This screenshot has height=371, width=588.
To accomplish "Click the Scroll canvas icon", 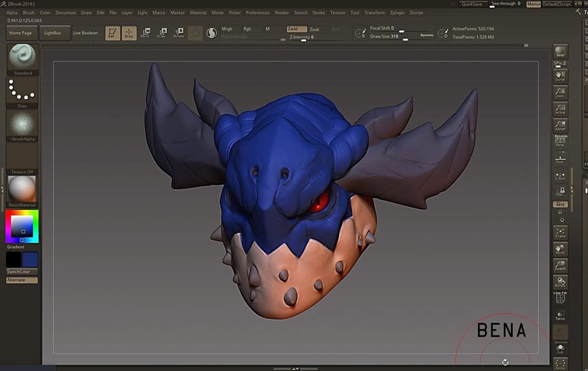I will (560, 76).
